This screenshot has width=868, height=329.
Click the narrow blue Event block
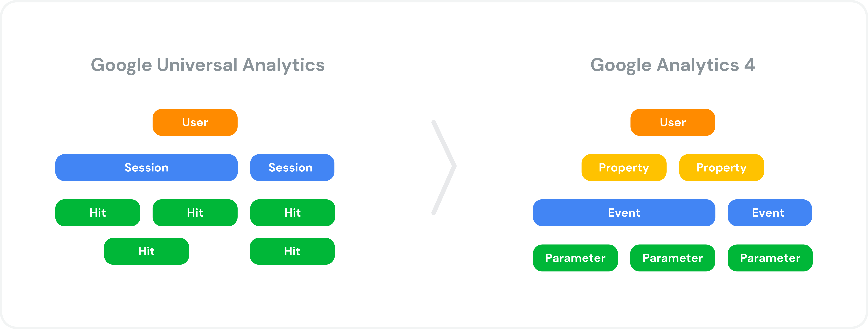coord(770,212)
